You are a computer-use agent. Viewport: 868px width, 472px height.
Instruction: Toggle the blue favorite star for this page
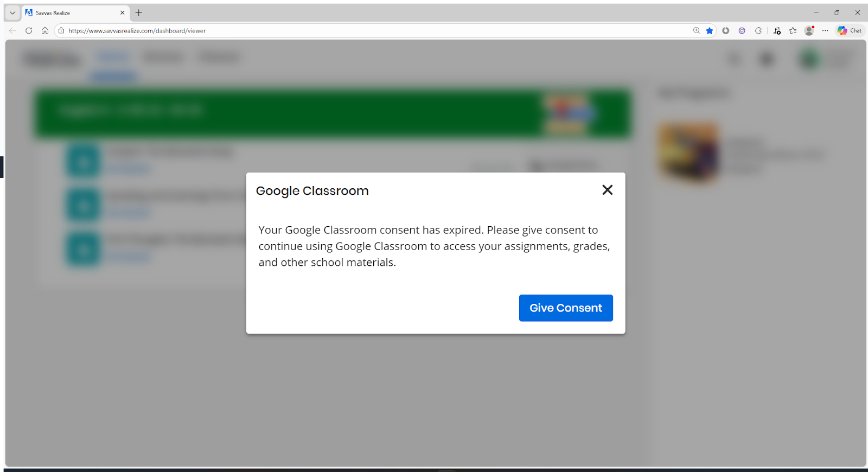[x=710, y=31]
